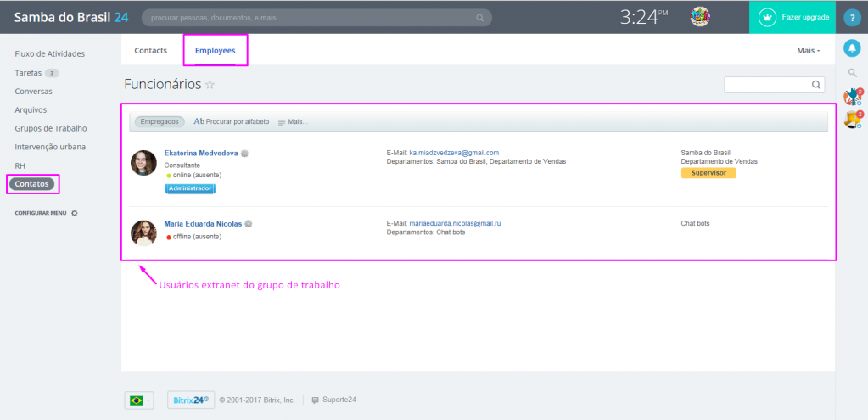868x420 pixels.
Task: Expand the Mais... filter menu
Action: (x=293, y=121)
